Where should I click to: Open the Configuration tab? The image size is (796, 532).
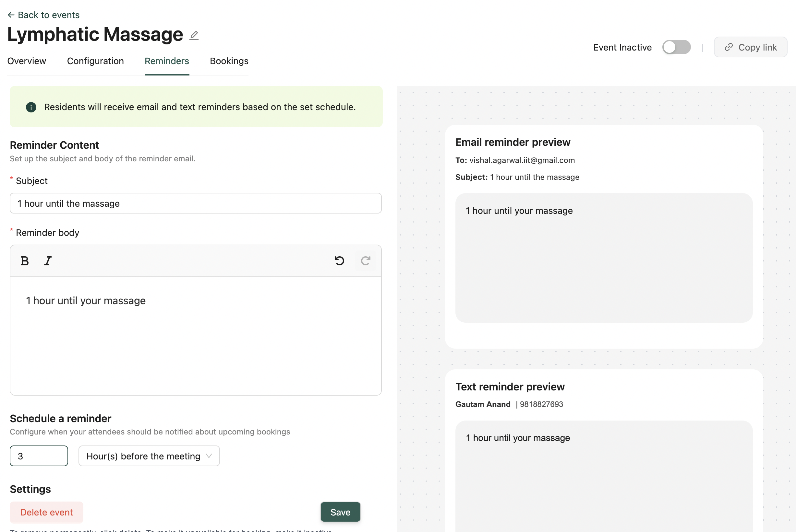tap(95, 61)
